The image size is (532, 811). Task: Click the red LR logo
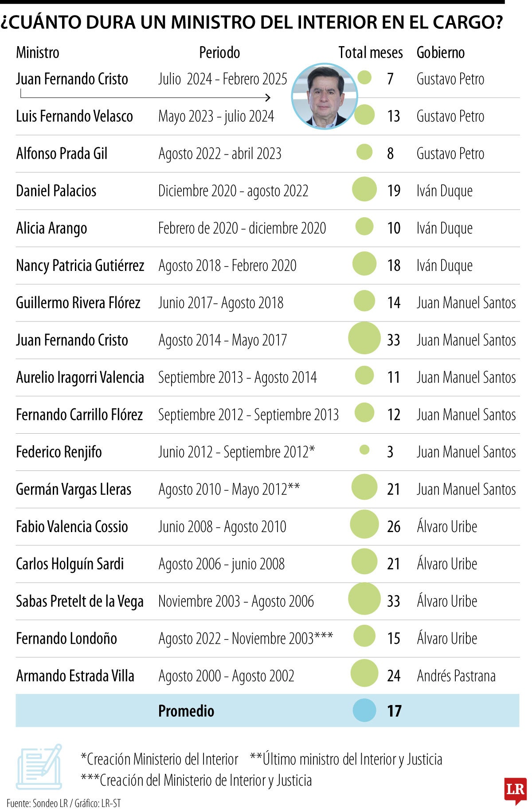(x=515, y=790)
